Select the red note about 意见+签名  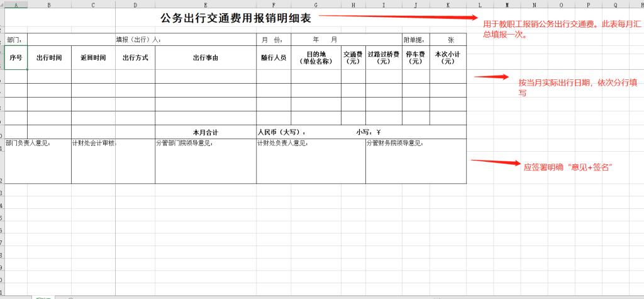coord(568,167)
